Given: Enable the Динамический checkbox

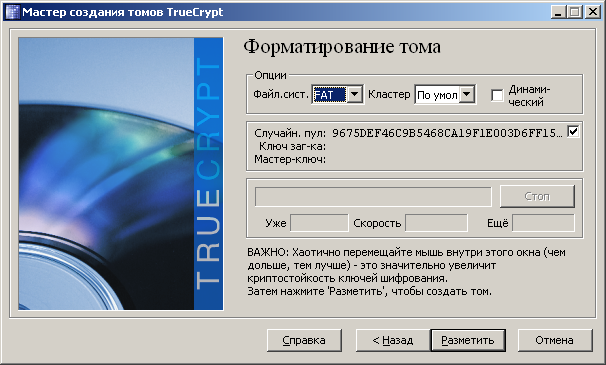Looking at the screenshot, I should click(x=497, y=95).
